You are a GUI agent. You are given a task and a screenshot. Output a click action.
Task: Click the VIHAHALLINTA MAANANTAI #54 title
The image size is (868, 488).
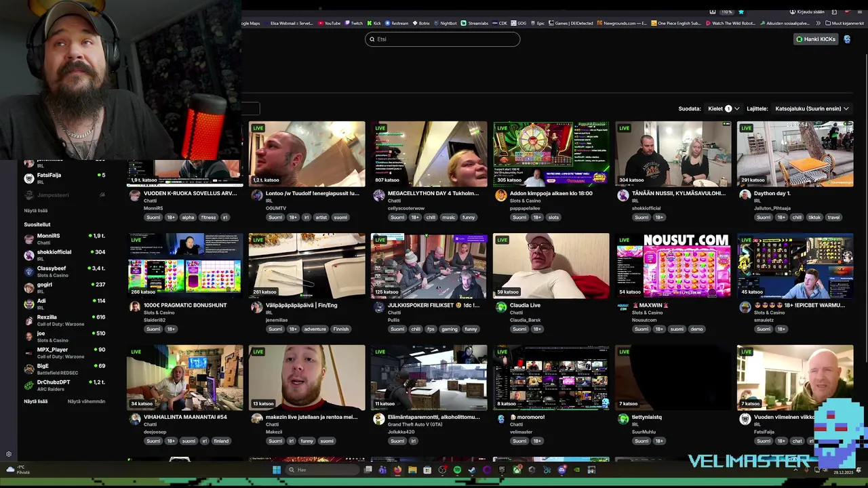[185, 418]
